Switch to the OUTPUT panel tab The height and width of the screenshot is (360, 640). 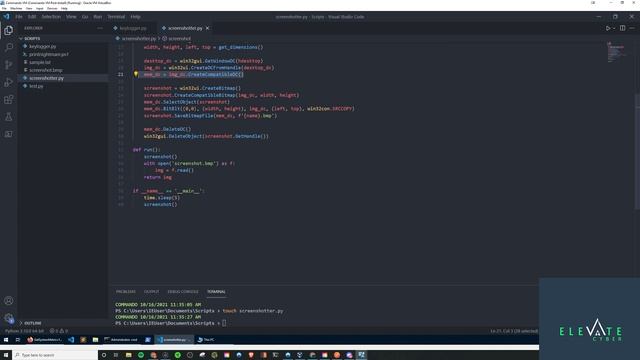151,292
